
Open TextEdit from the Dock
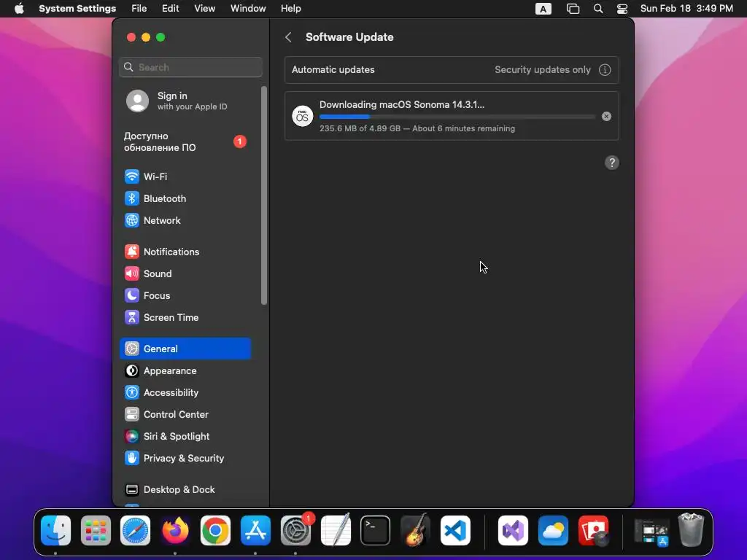(336, 529)
